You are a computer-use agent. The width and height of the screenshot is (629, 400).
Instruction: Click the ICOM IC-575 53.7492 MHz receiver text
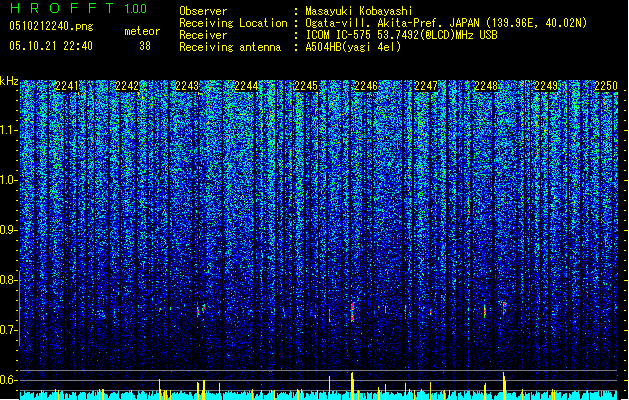pos(402,35)
